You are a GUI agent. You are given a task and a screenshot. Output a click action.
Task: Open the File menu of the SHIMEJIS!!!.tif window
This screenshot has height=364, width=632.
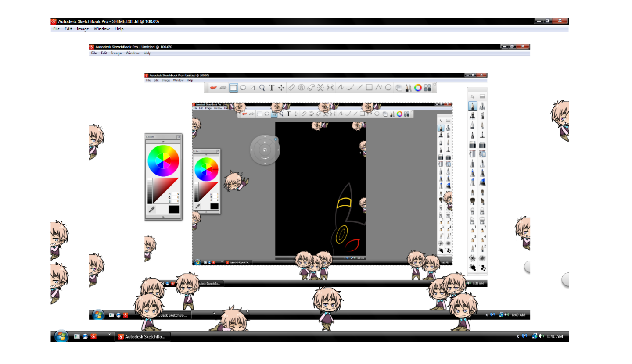pos(57,29)
